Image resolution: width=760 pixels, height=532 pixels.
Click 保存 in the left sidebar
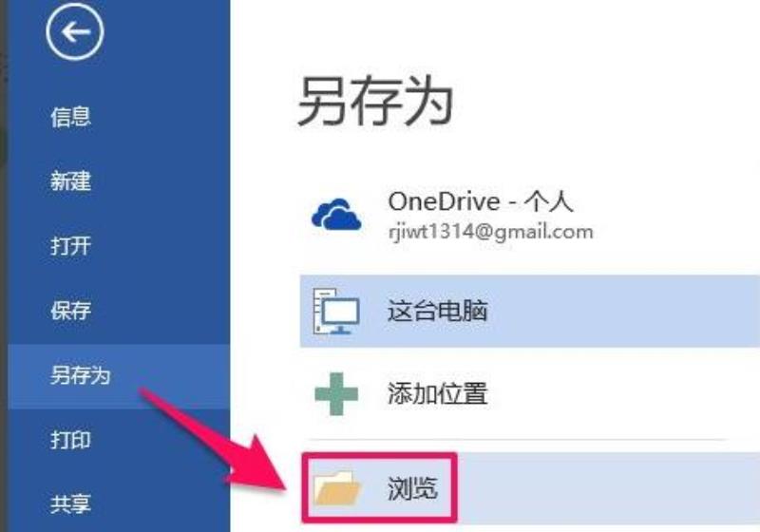(x=70, y=311)
